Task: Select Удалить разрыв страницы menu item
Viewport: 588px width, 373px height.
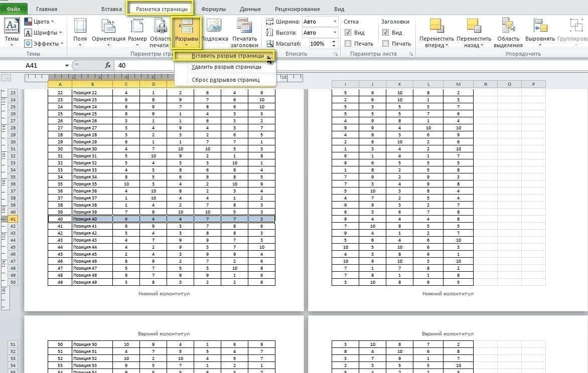Action: [226, 67]
